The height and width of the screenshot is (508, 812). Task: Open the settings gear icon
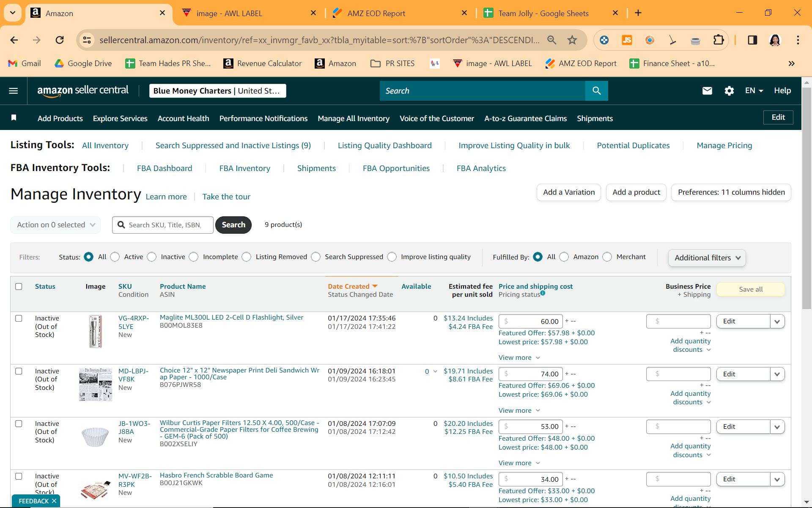729,91
